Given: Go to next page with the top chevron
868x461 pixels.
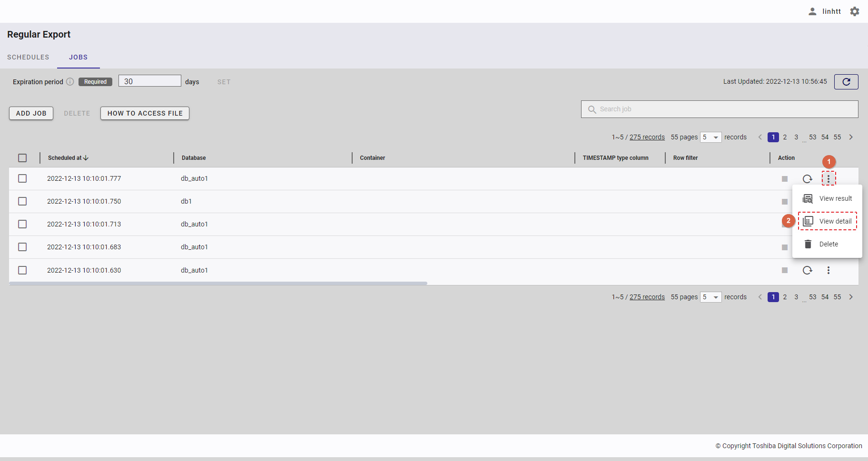Looking at the screenshot, I should [x=851, y=137].
